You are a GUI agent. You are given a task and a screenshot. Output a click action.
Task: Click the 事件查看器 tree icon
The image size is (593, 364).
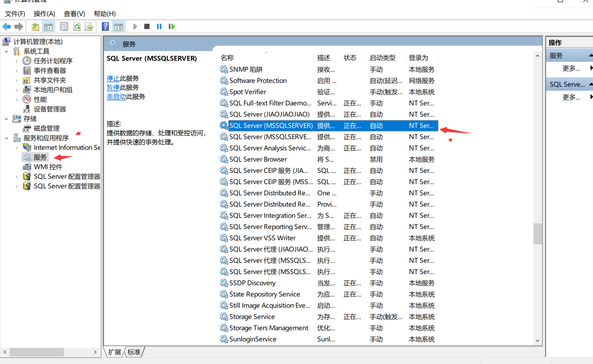(x=27, y=71)
